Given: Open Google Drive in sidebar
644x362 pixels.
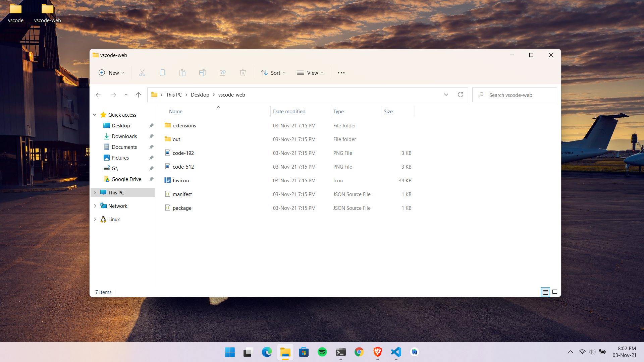Looking at the screenshot, I should (x=126, y=179).
